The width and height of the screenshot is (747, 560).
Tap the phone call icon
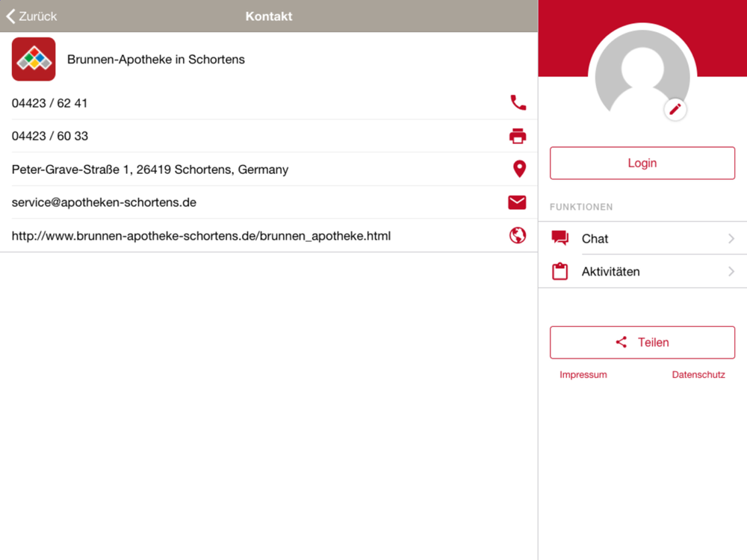[x=518, y=103]
